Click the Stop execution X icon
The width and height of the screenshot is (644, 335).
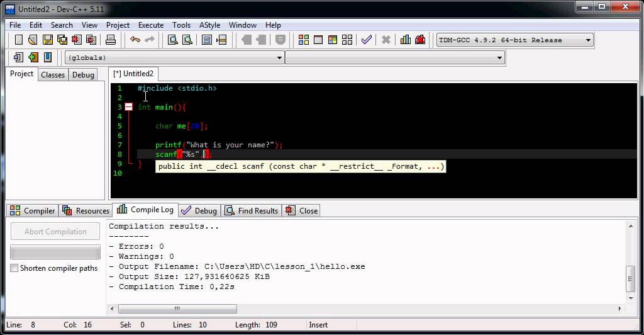click(386, 40)
